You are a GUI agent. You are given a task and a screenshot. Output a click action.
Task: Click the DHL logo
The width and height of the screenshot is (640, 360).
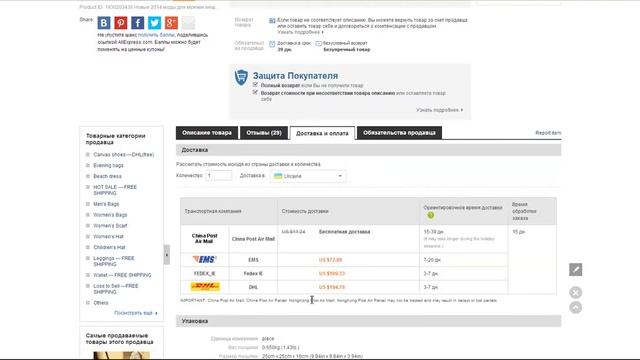[205, 287]
